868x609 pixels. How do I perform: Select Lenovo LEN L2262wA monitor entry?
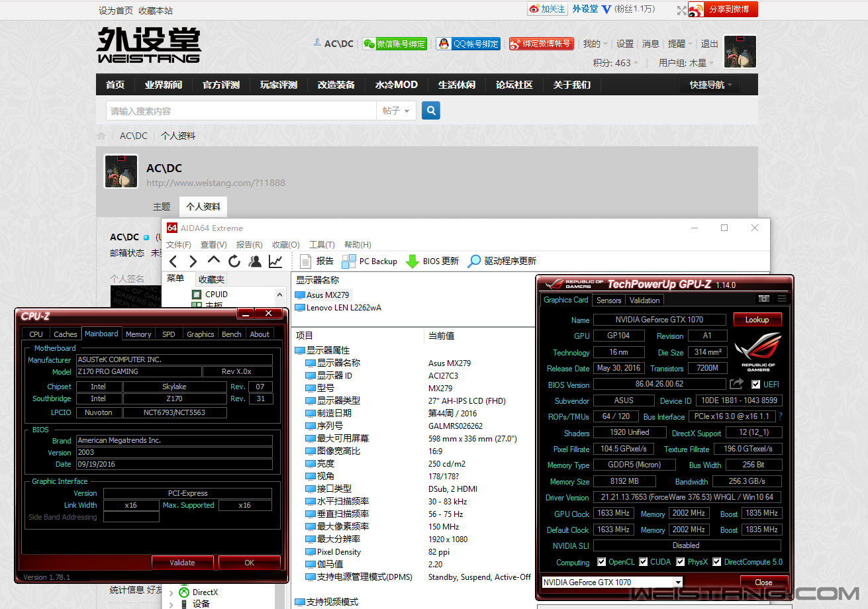coord(338,308)
